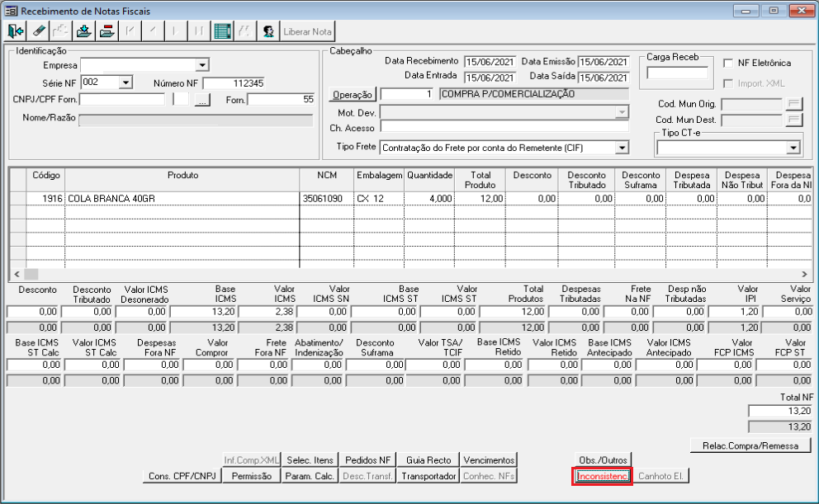Click the Quantidade cell 4,000

[x=429, y=199]
